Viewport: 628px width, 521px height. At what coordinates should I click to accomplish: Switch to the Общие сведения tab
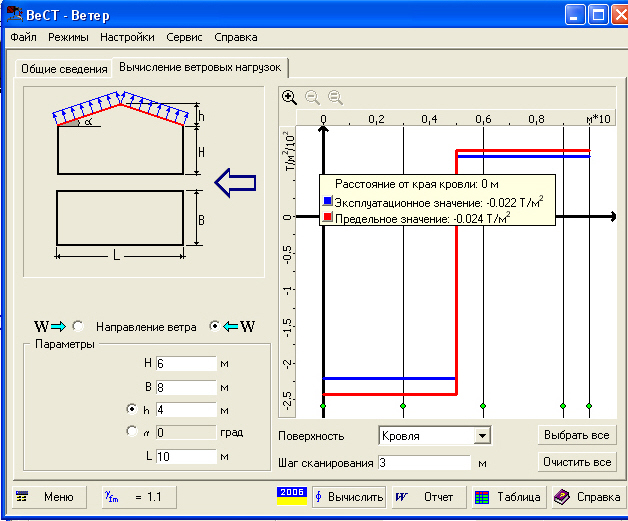pyautogui.click(x=64, y=69)
